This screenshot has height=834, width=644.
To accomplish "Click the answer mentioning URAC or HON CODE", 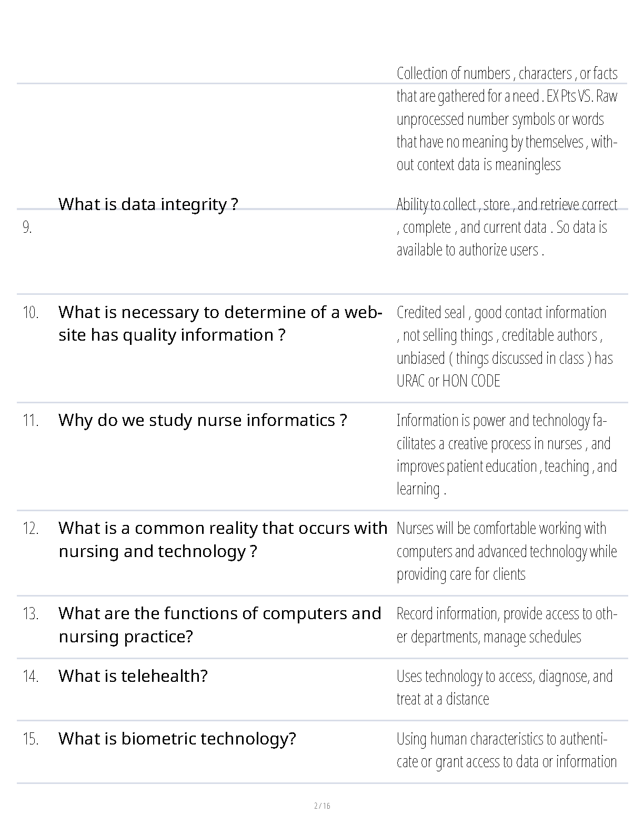I will click(x=505, y=346).
